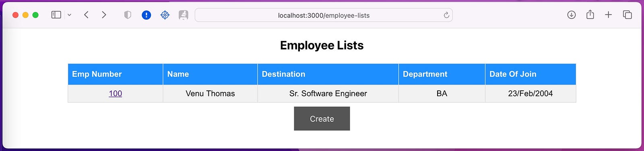Click the blue crosshair extension icon
644x151 pixels.
165,15
